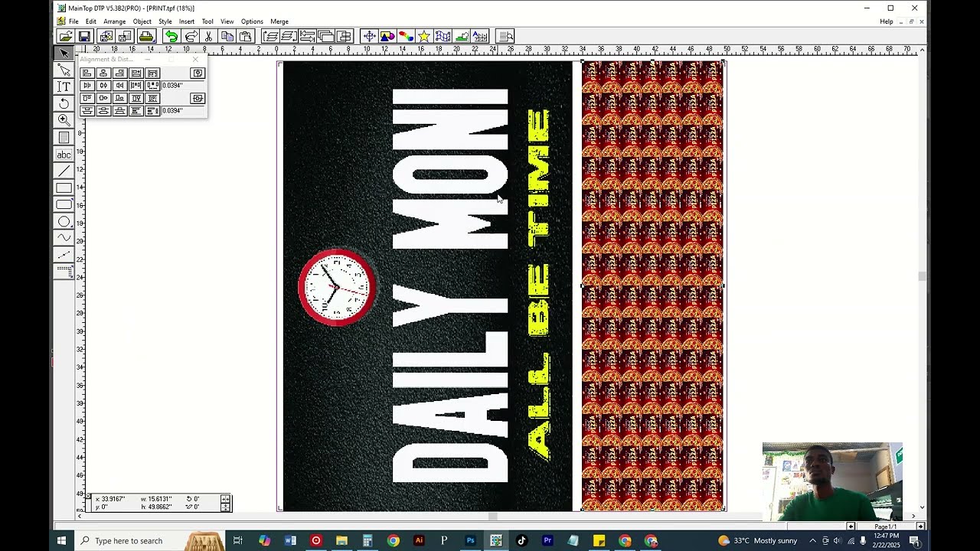Viewport: 980px width, 551px height.
Task: Save document with the floppy disk icon
Action: pyautogui.click(x=84, y=36)
